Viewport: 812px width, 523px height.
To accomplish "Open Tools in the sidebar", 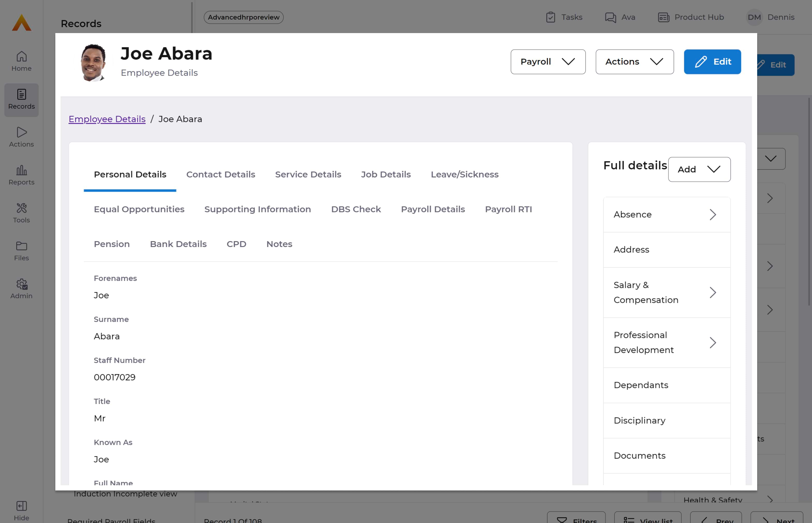I will [x=21, y=213].
